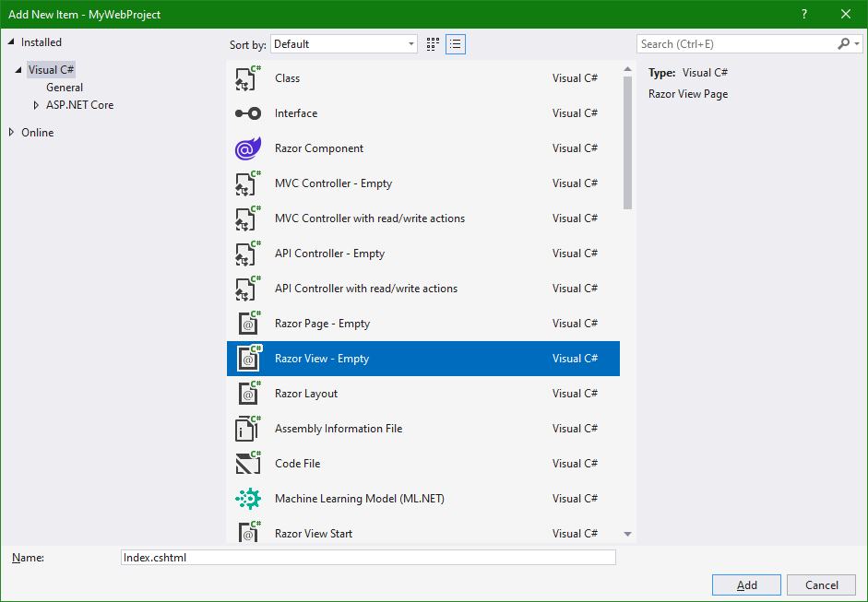
Task: Click the Add button
Action: 746,584
